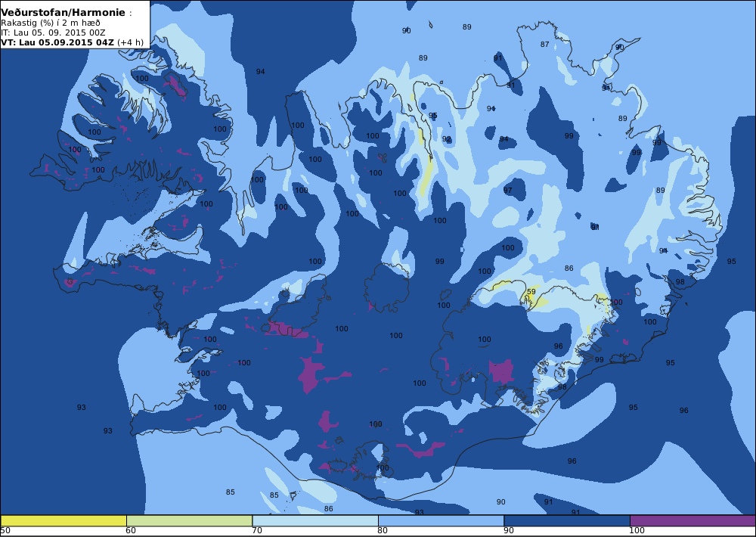Click the medium blue 80–90 legend band
756x537 pixels.
click(x=442, y=520)
